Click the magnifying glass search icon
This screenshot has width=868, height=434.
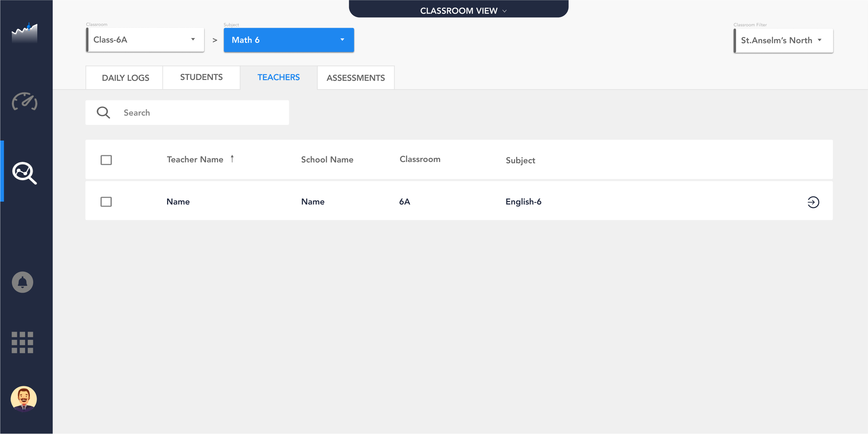pos(103,112)
